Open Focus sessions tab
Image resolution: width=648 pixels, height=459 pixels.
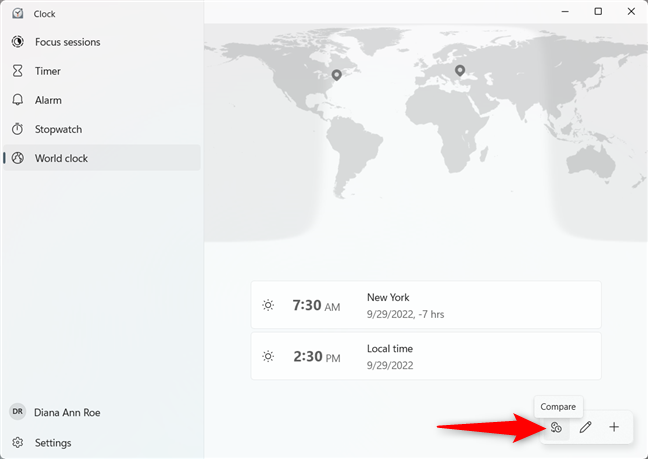(x=67, y=42)
